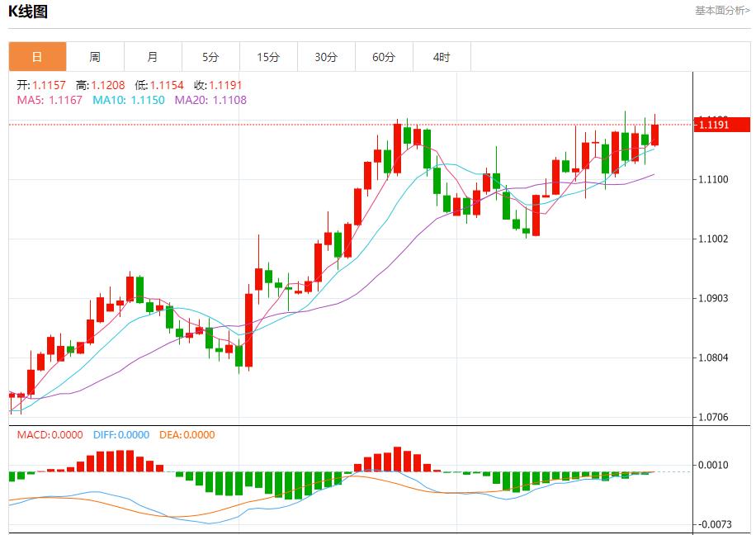Open the 5分 timeframe tab
This screenshot has width=756, height=535.
(x=210, y=57)
